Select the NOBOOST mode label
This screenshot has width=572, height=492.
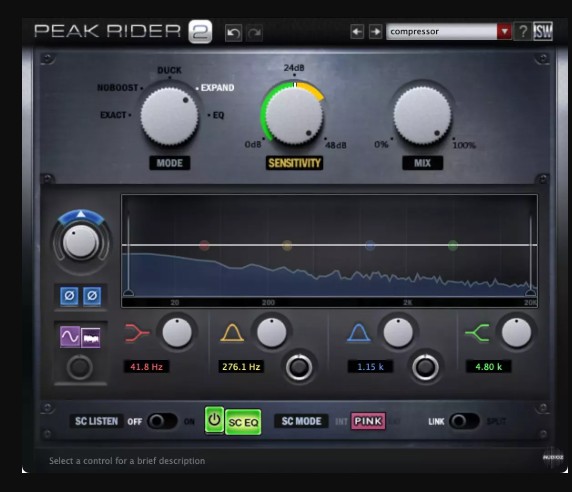[117, 88]
